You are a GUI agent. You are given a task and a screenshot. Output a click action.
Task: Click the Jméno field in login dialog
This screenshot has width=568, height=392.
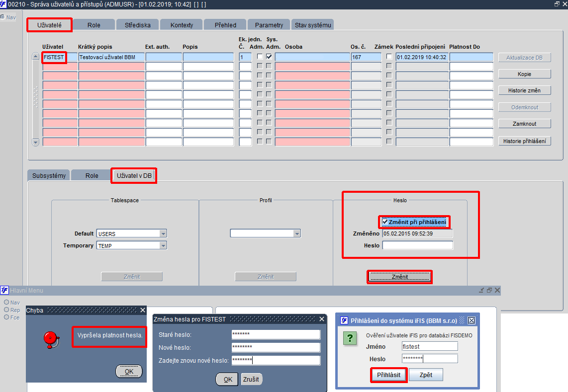(x=430, y=346)
